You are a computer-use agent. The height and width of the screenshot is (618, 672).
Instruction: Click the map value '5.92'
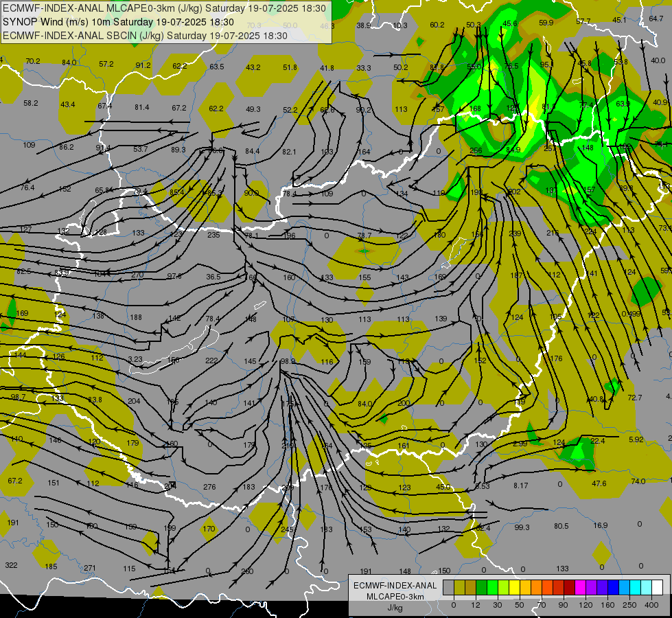[x=636, y=439]
